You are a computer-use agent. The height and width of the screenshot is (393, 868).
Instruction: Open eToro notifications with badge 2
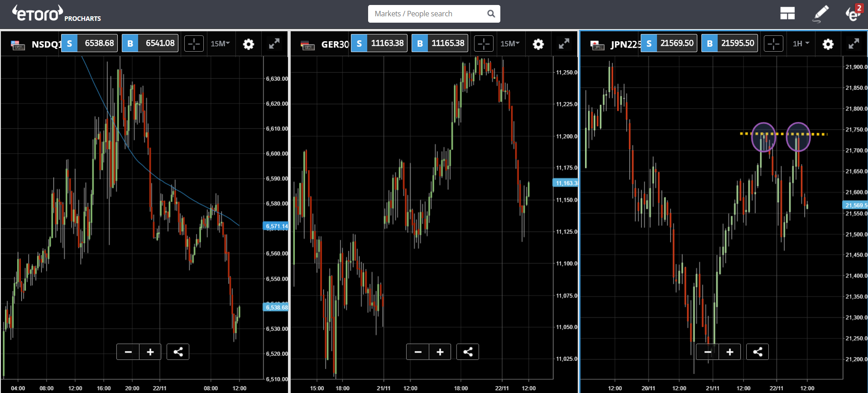pyautogui.click(x=854, y=13)
